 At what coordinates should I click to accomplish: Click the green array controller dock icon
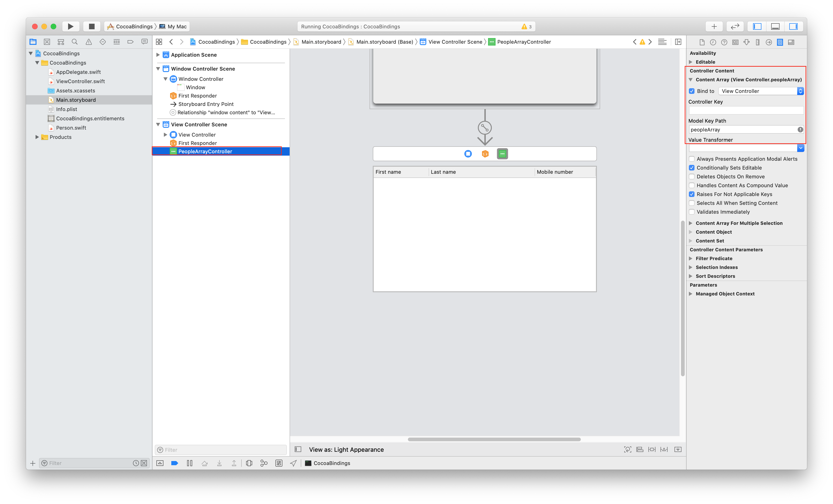pyautogui.click(x=502, y=154)
